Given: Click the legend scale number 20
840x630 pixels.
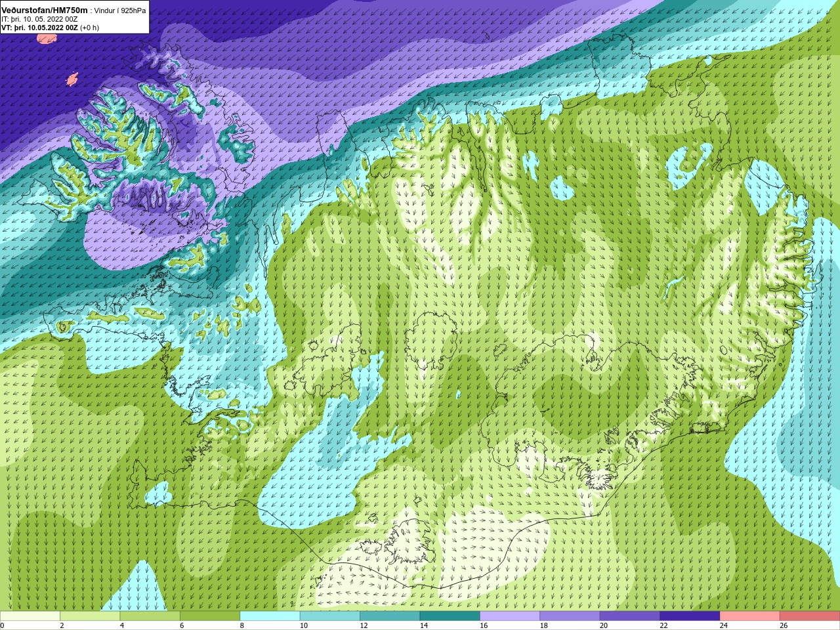Looking at the screenshot, I should (604, 626).
